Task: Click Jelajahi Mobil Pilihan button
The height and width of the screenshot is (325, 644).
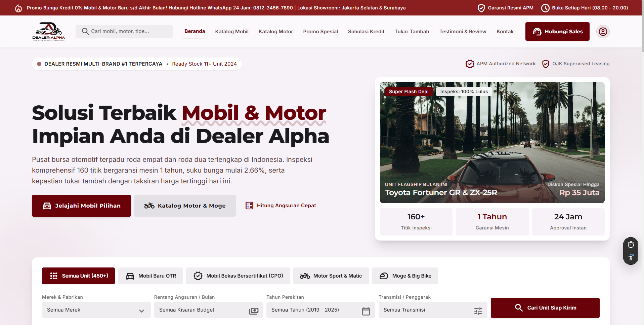Action: pyautogui.click(x=81, y=206)
